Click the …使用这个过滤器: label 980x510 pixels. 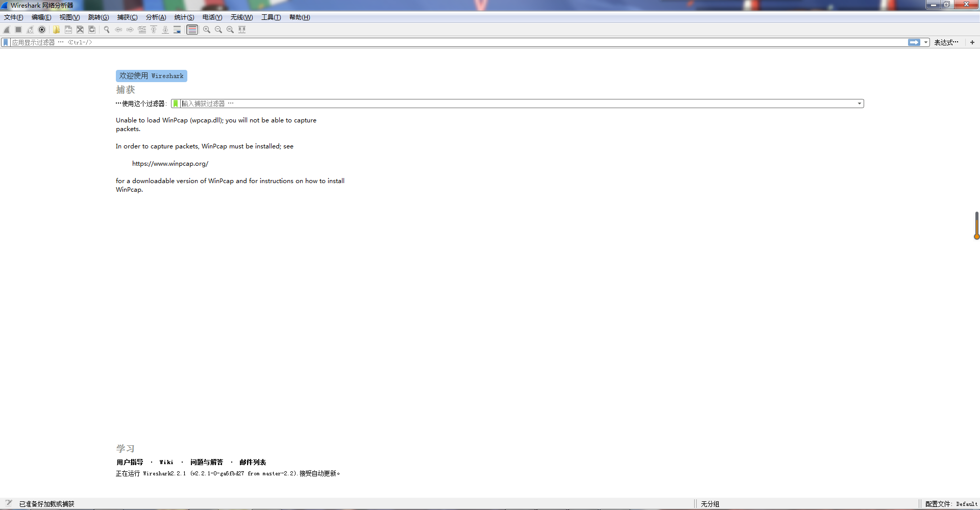(x=141, y=104)
